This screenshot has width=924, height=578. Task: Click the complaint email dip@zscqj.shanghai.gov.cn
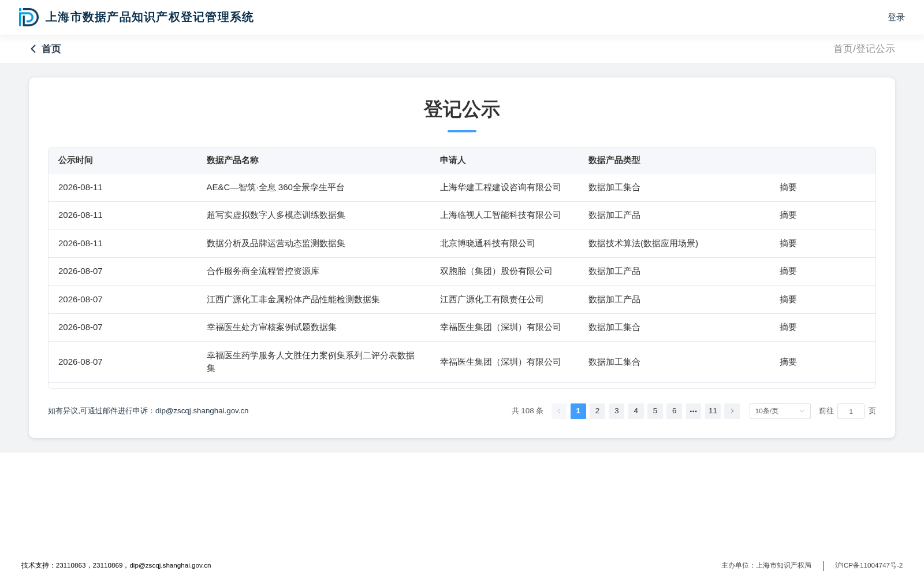point(202,411)
